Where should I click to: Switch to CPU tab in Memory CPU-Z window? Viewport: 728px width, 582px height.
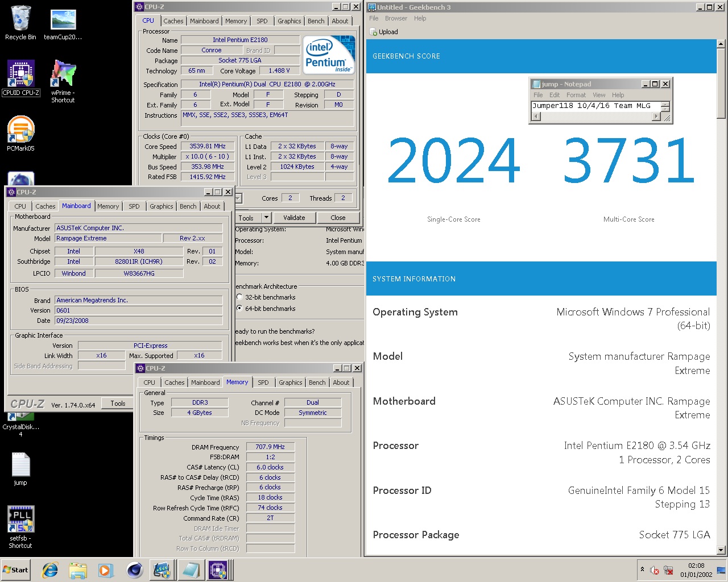pyautogui.click(x=150, y=383)
